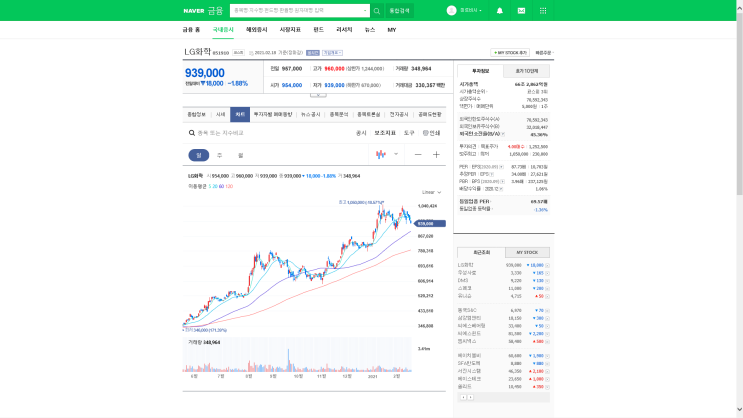The height and width of the screenshot is (418, 743).
Task: Click the search magnifier button in the green header
Action: coord(377,10)
